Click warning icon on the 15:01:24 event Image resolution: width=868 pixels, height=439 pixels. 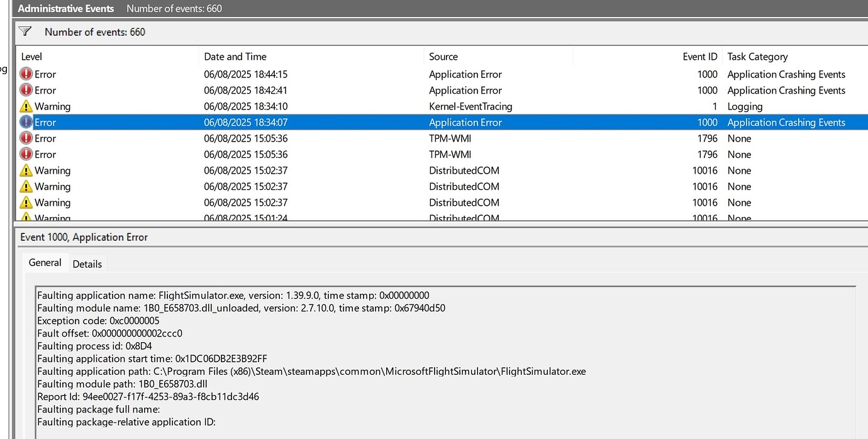tap(26, 216)
